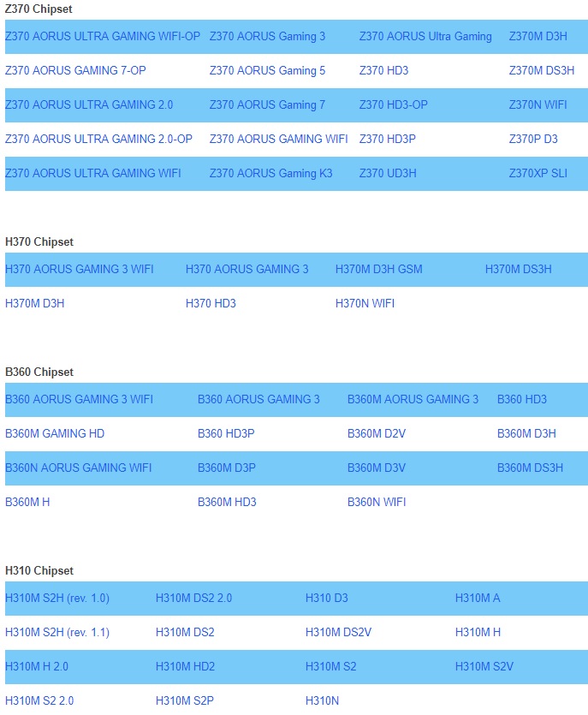Screen dimensions: 588x715
Task: Open H370 AORUS GAMING 3 WIFI link
Action: [x=80, y=269]
